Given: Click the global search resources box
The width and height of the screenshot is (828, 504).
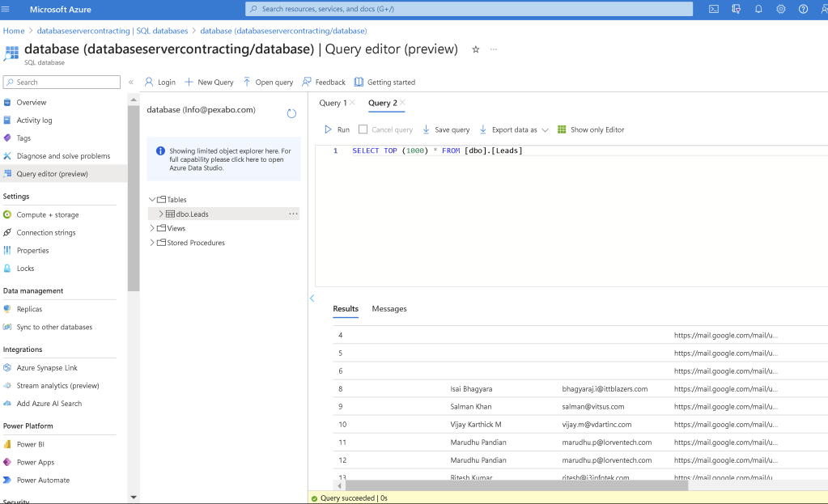Looking at the screenshot, I should click(x=469, y=9).
